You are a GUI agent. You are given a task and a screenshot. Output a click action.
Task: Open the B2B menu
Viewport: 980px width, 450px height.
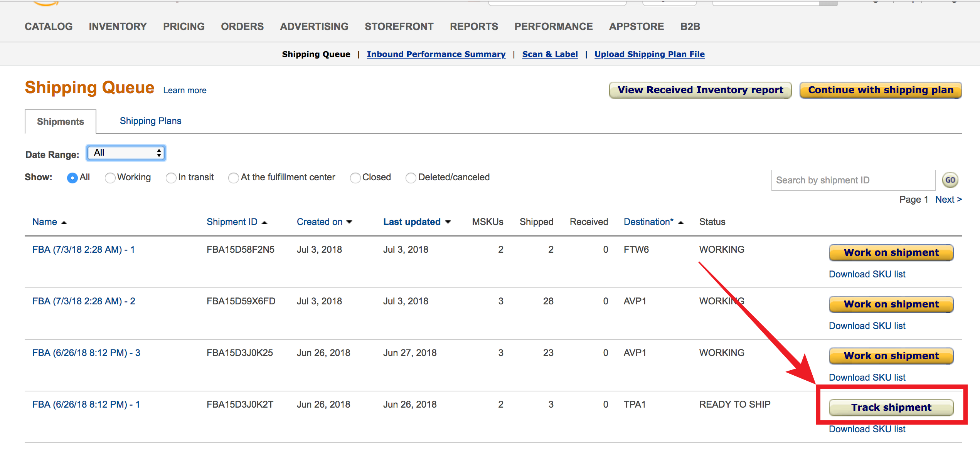pyautogui.click(x=690, y=27)
